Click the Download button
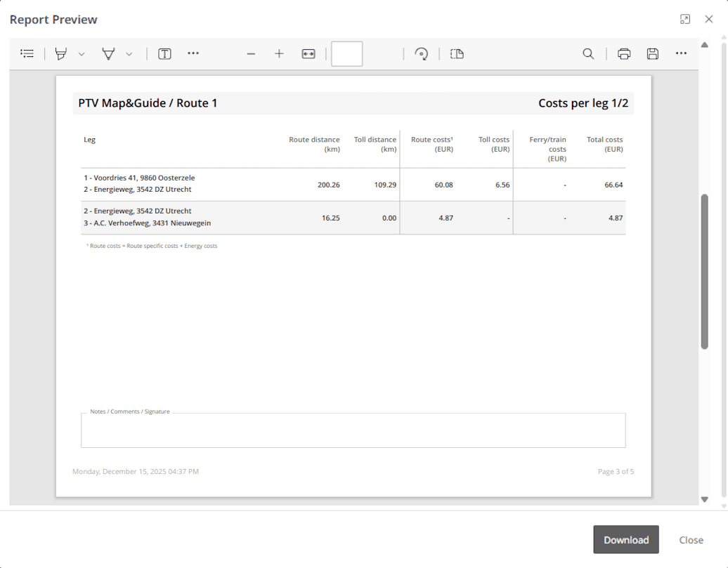The height and width of the screenshot is (568, 728). (626, 539)
